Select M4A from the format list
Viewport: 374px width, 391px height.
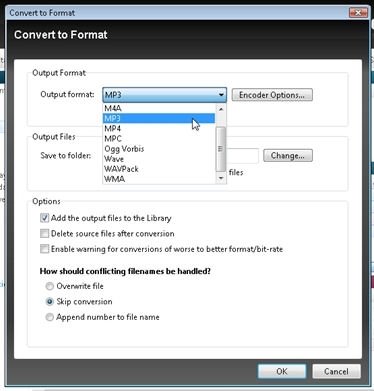[159, 108]
